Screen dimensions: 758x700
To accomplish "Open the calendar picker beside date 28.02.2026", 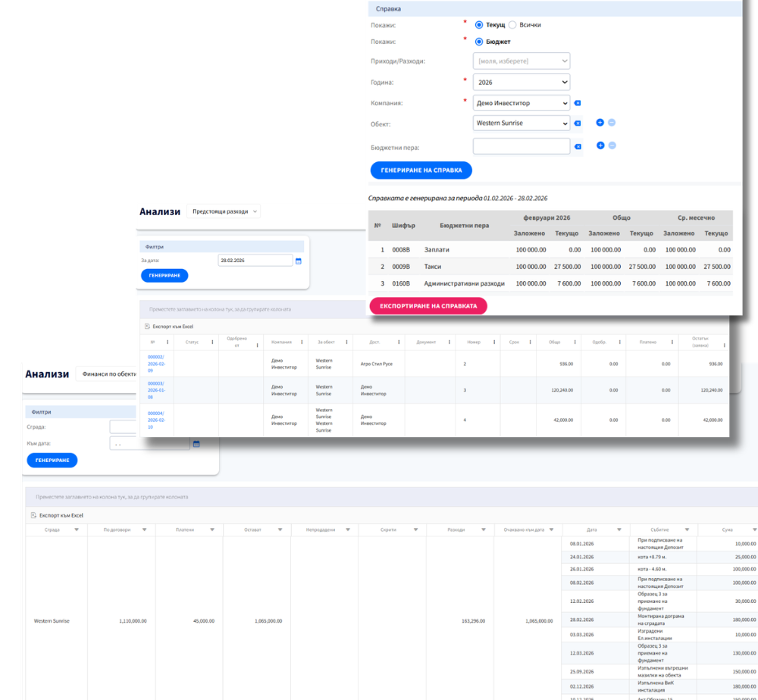I will [x=298, y=261].
